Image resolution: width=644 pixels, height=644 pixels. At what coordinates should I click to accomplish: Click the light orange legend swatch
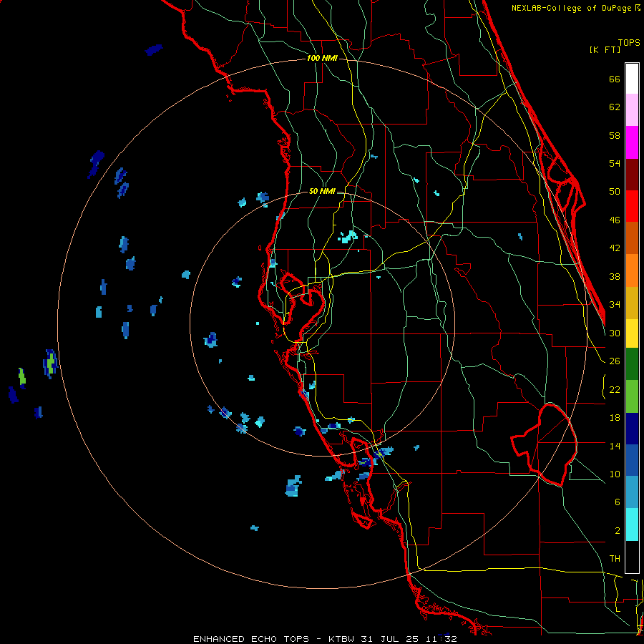tap(632, 270)
